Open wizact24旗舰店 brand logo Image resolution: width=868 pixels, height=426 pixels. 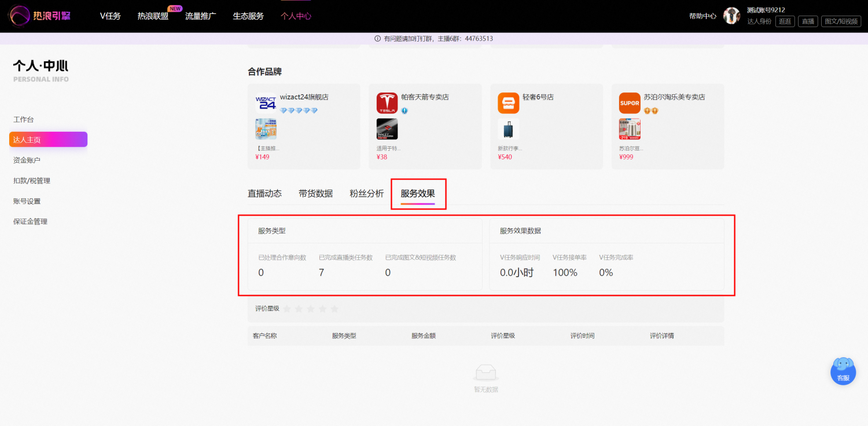point(266,103)
